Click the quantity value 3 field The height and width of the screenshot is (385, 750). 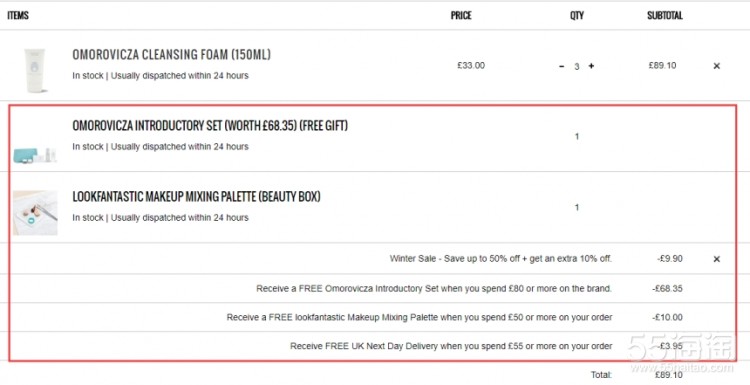(x=577, y=66)
